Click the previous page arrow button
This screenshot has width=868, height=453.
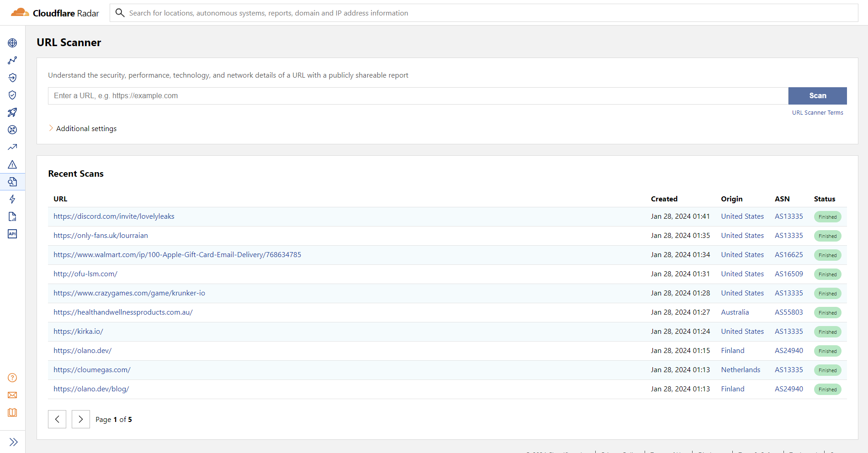point(57,419)
